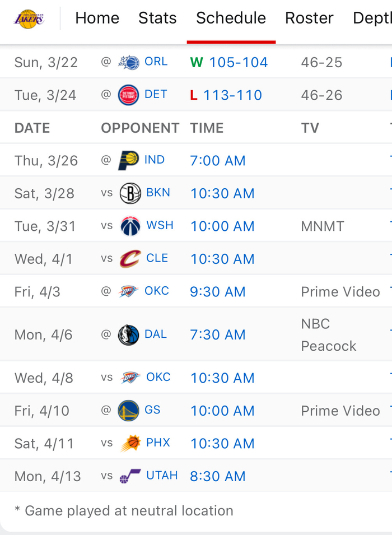Select the DAL team name link
Viewport: 392px width, 535px height.
coord(156,334)
